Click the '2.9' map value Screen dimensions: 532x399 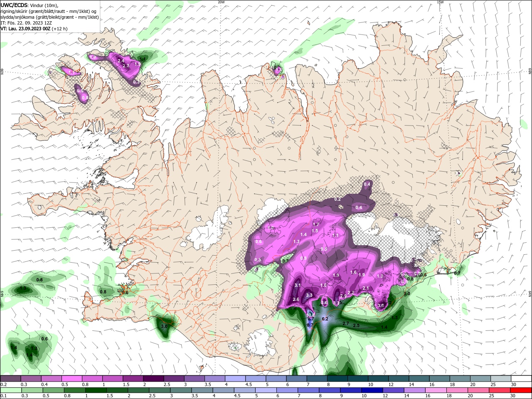click(x=343, y=296)
